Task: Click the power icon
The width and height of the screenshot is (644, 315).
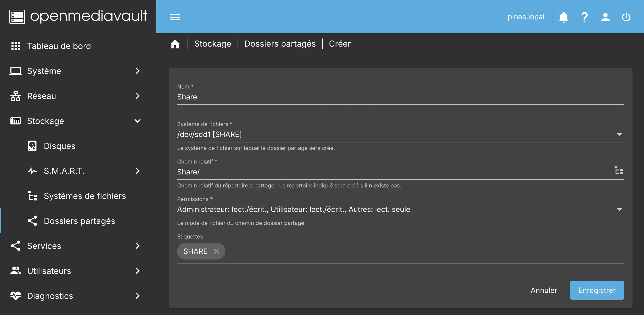Action: coord(626,17)
